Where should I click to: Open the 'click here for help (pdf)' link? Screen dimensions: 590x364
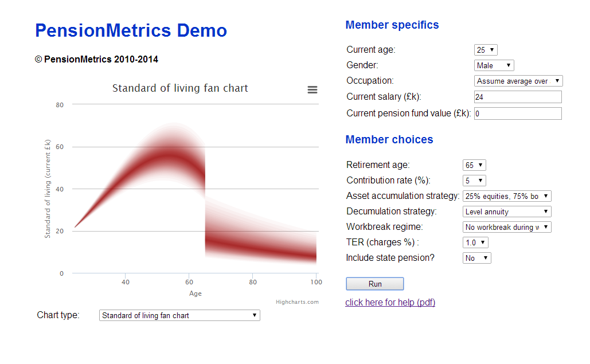coord(390,302)
